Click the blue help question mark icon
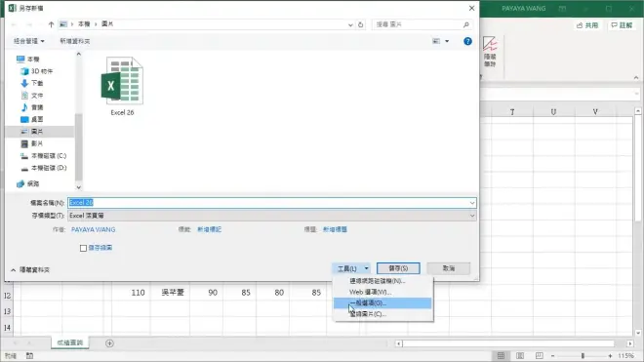The image size is (644, 362). pyautogui.click(x=467, y=41)
